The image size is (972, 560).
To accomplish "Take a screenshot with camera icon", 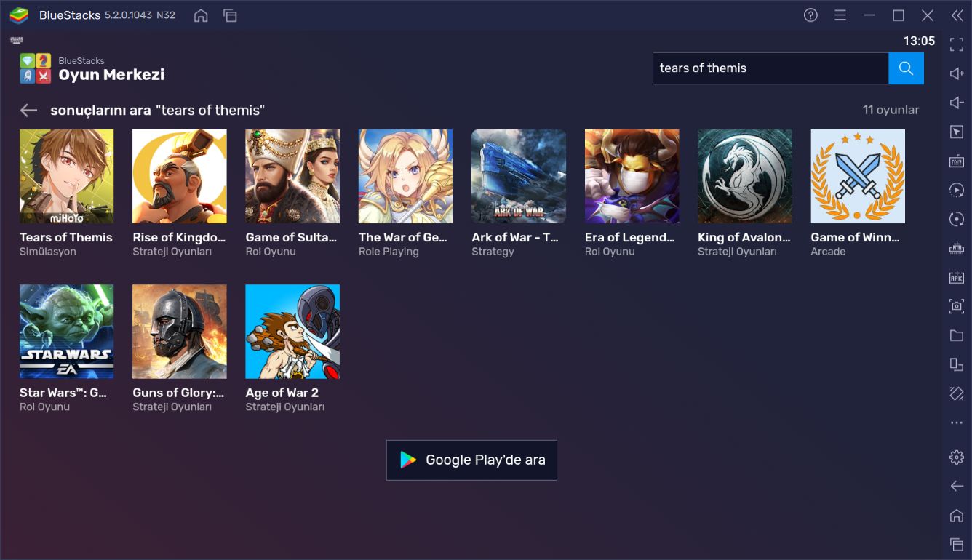I will [957, 306].
